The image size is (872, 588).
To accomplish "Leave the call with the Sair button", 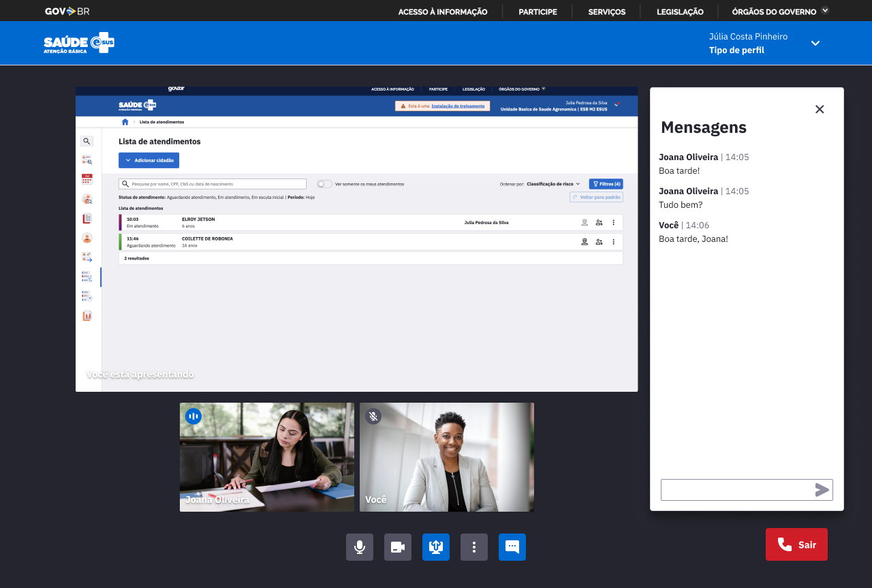I will coord(796,544).
